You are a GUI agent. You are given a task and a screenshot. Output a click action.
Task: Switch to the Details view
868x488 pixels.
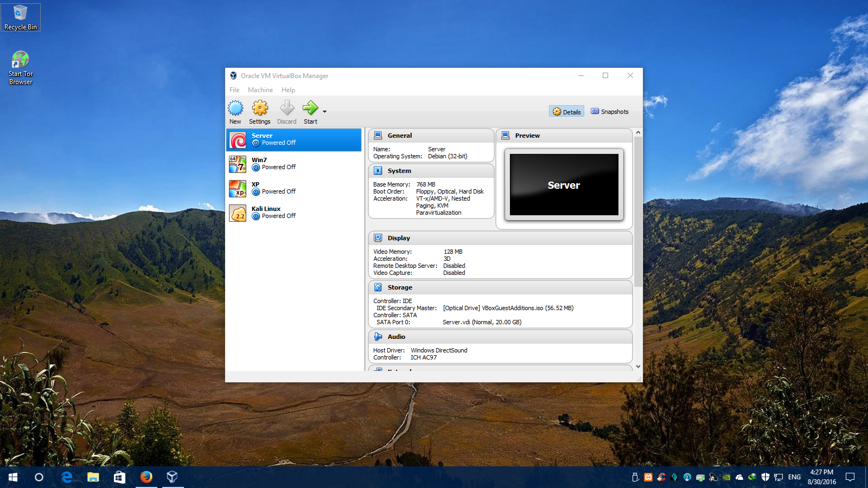coord(566,112)
